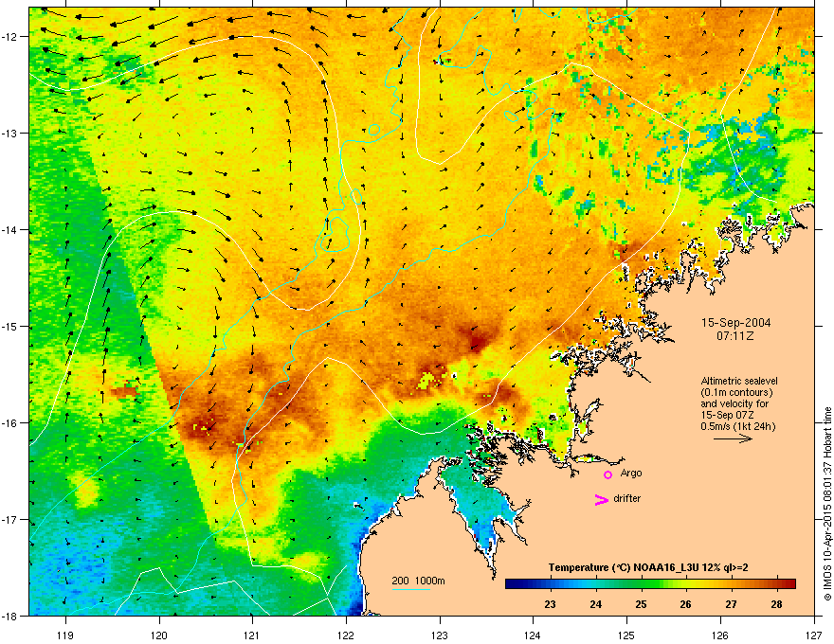Click the 'Altimetric sealevel' caption text

[x=739, y=381]
